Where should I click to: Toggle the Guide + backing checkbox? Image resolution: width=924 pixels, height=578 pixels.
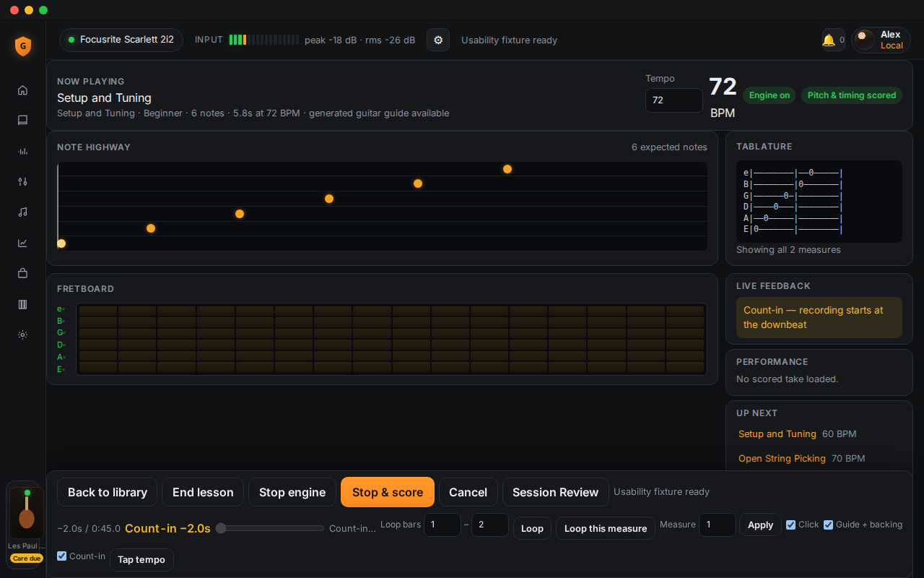pos(829,525)
